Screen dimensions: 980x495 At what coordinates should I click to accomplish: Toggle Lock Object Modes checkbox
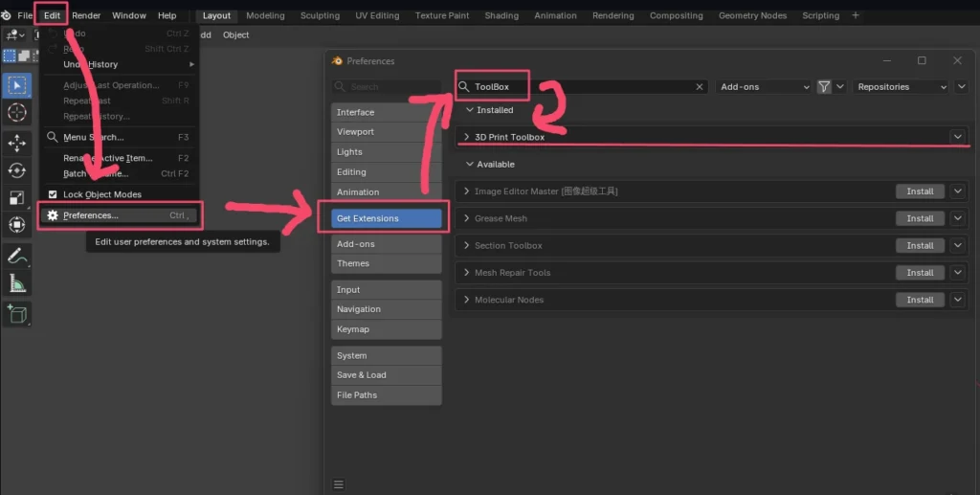pyautogui.click(x=53, y=194)
